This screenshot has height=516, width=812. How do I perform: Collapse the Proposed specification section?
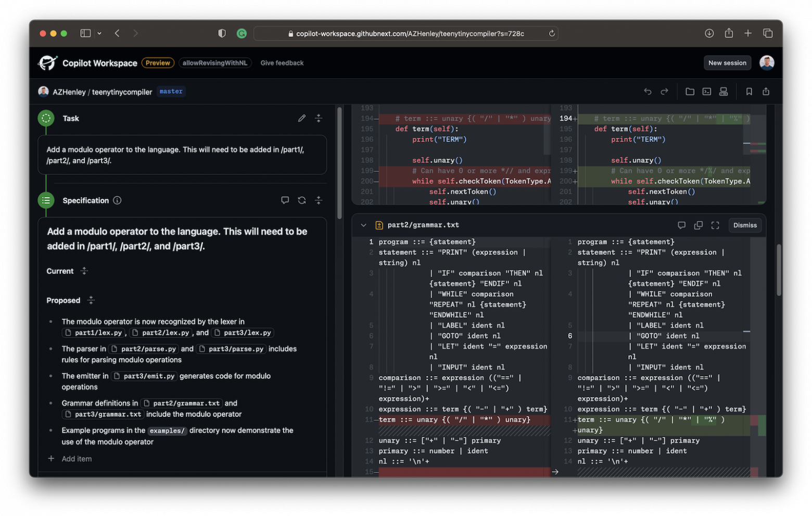pos(91,300)
